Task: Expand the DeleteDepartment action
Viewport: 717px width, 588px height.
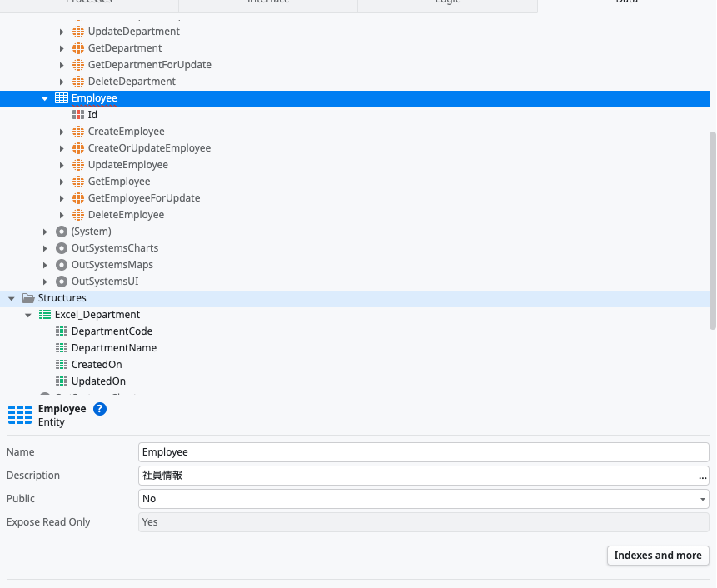Action: (62, 82)
